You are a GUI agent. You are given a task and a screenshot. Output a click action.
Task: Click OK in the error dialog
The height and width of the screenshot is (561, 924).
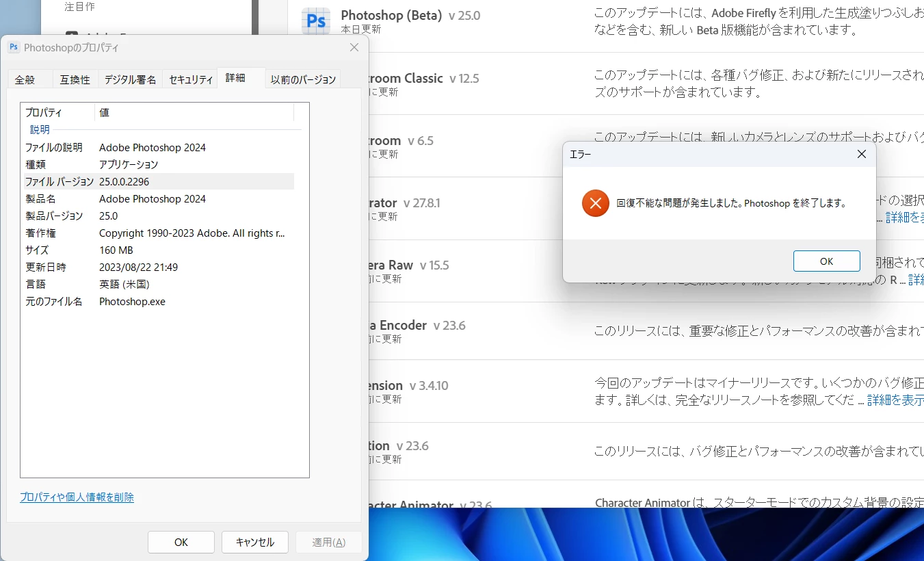pos(826,261)
